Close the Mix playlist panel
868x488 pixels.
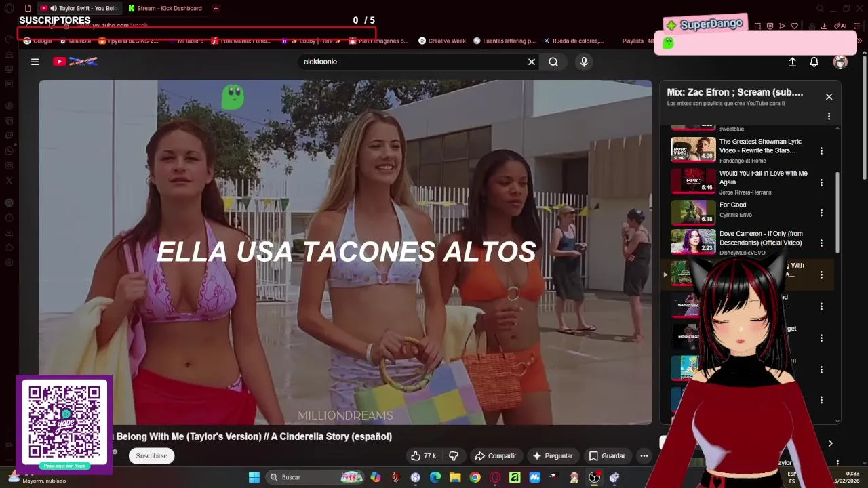tap(829, 96)
